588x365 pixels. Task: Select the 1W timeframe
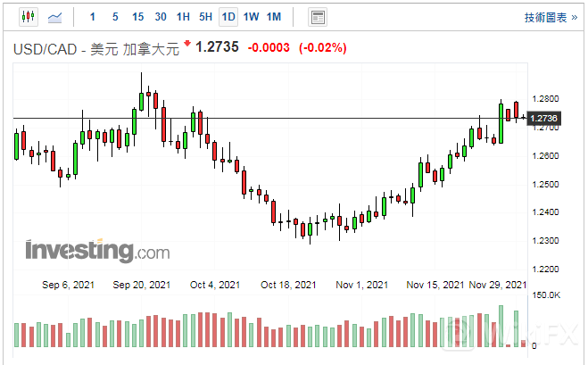251,17
